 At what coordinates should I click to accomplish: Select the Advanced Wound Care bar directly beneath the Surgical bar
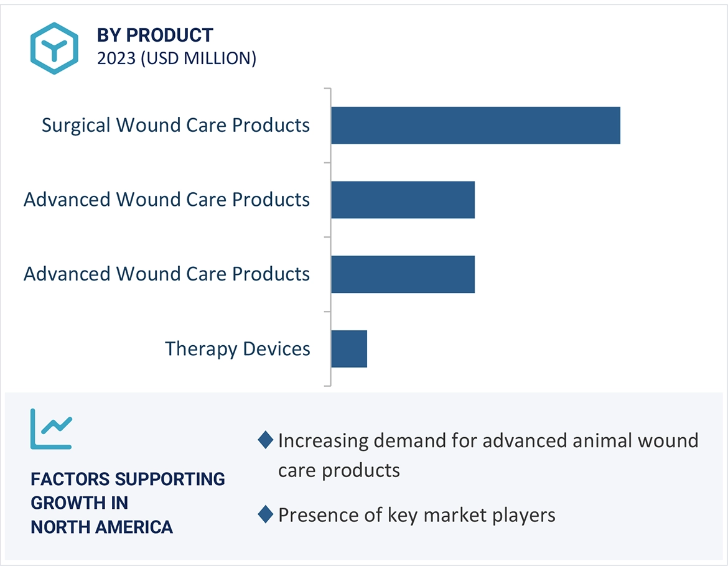(403, 200)
